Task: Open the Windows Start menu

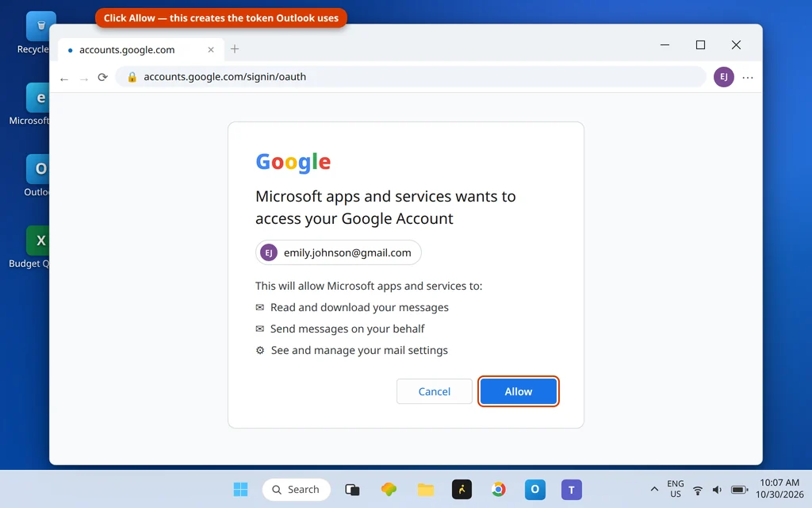Action: [240, 489]
